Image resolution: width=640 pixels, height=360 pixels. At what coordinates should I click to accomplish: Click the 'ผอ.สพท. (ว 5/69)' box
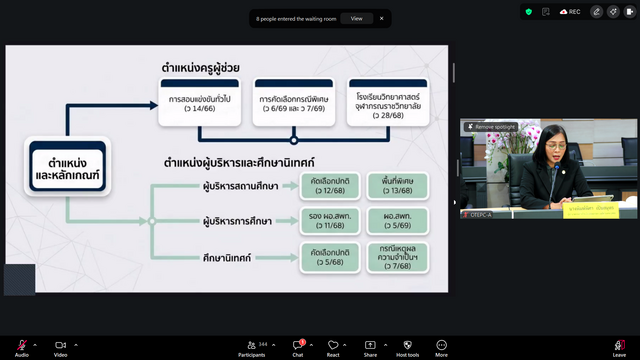(398, 221)
